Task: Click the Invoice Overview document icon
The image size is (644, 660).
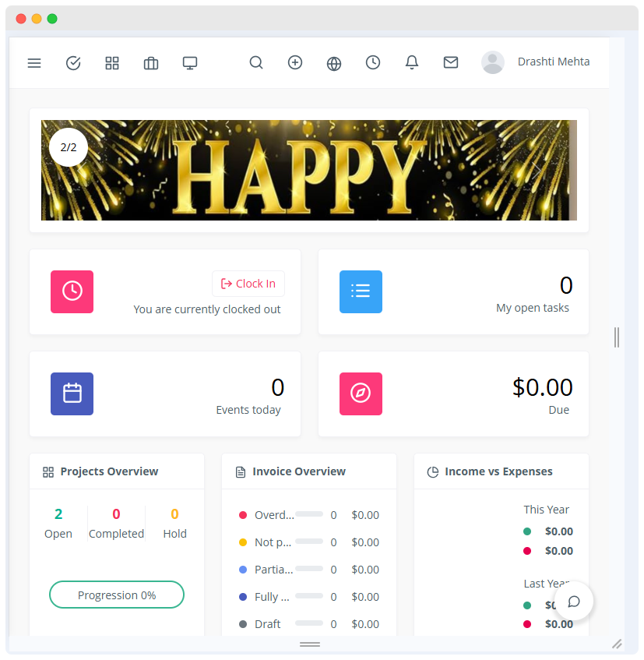Action: click(240, 472)
